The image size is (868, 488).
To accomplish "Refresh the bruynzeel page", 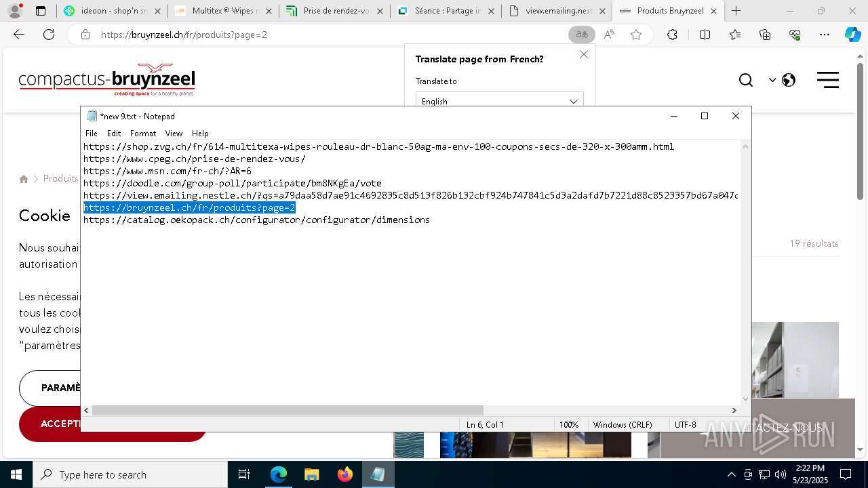I will pos(49,35).
